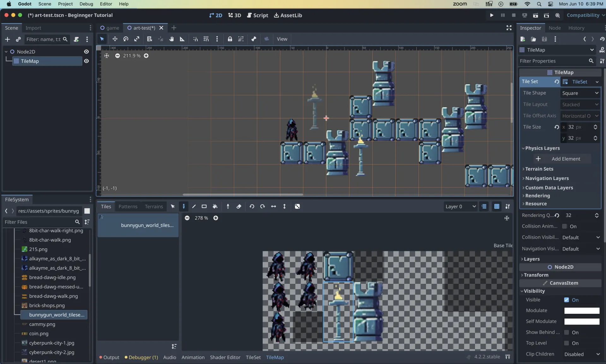Image resolution: width=606 pixels, height=364 pixels.
Task: Open the Node dock tab
Action: [x=555, y=28]
